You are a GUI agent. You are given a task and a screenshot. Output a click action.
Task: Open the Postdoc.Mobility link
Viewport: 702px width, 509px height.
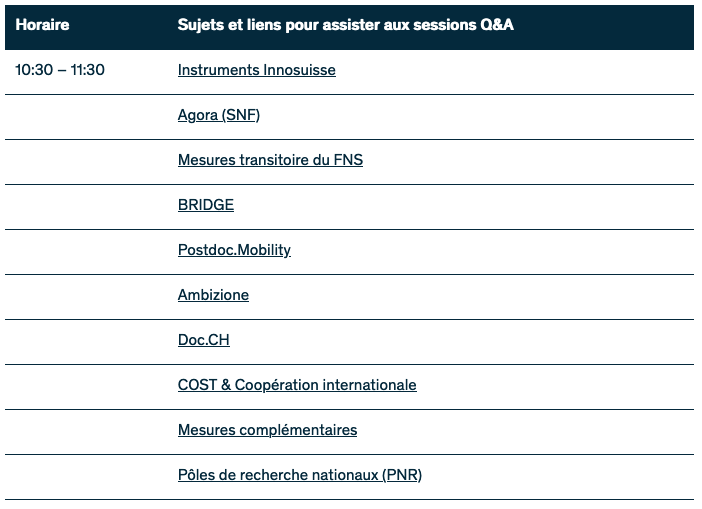point(234,250)
